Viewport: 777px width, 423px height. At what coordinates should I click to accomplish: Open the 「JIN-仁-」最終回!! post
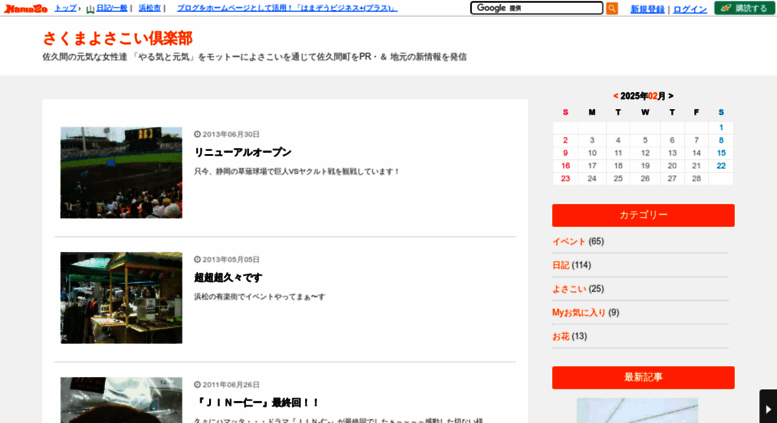(257, 403)
